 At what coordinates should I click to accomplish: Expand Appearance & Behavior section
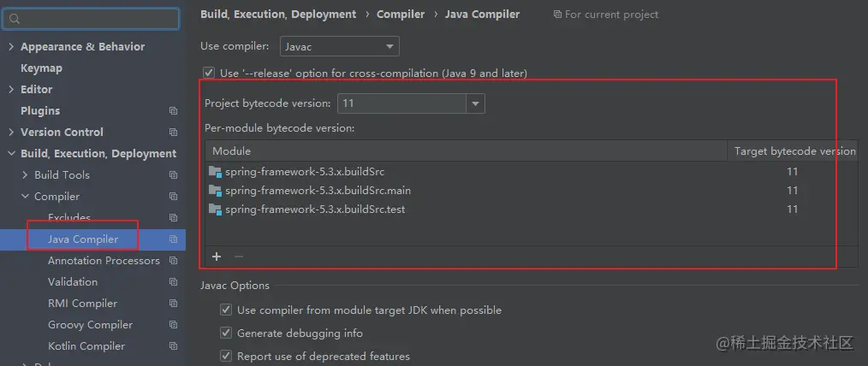11,47
